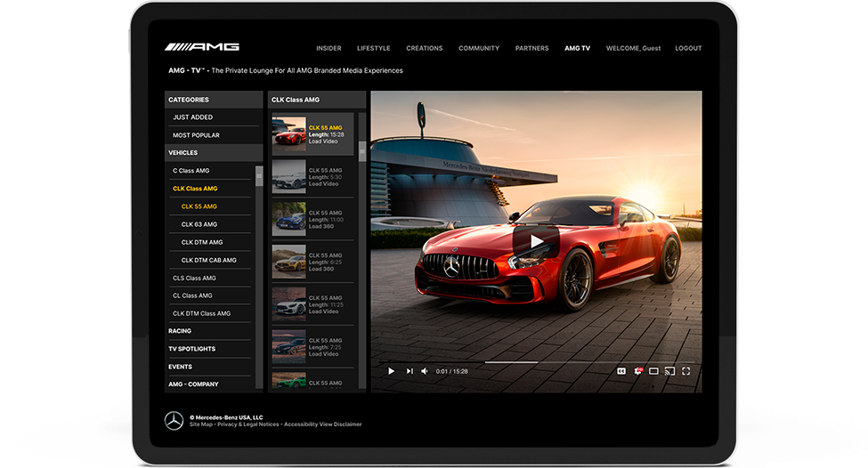Click Load Video for the 5:30 clip

[x=323, y=183]
